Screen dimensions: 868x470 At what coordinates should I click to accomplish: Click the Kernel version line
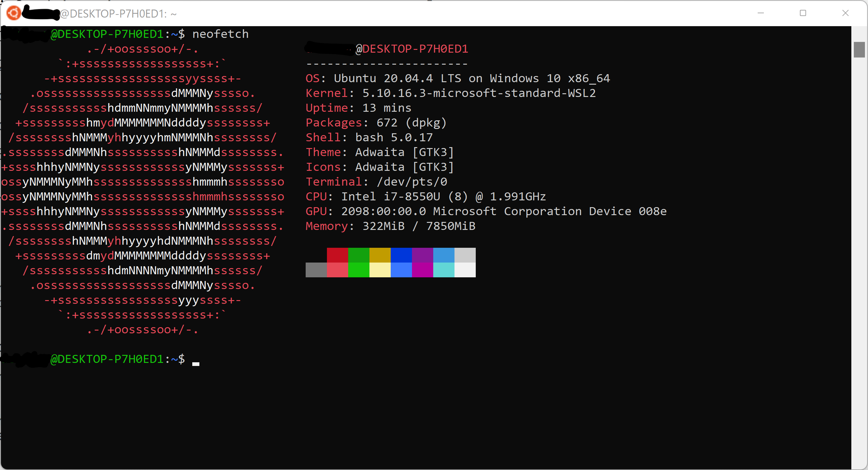pyautogui.click(x=450, y=93)
